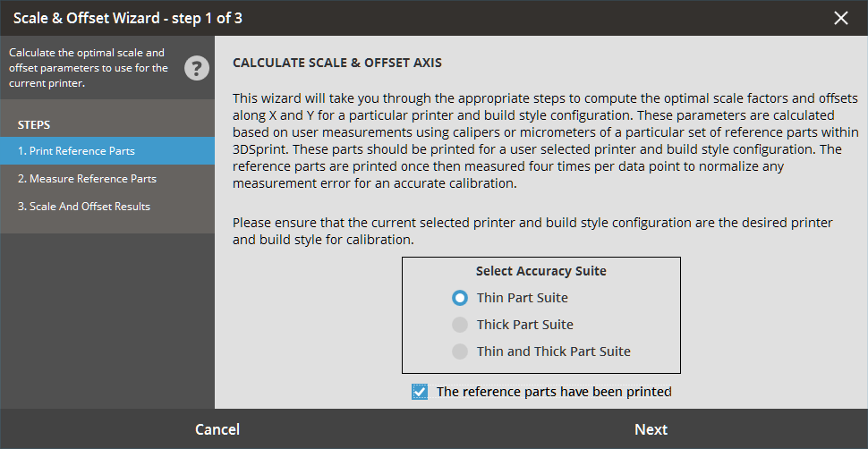The width and height of the screenshot is (868, 449).
Task: Click the Calculate Scale & Offset Axis heading
Action: 337,64
